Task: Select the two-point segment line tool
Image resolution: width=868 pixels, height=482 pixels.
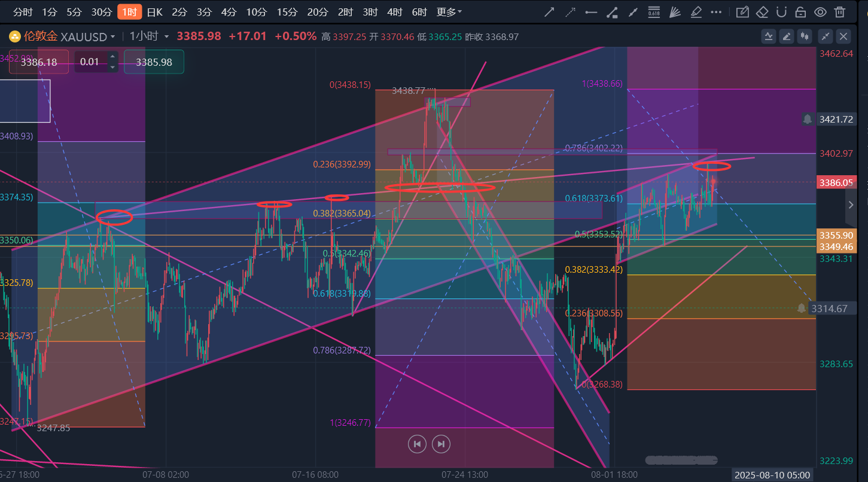Action: [633, 12]
